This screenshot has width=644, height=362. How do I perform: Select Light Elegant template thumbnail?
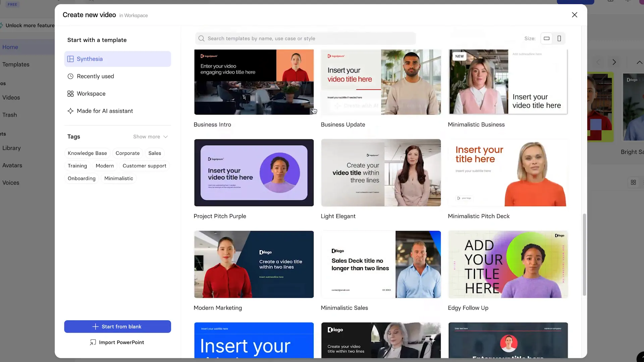tap(381, 173)
